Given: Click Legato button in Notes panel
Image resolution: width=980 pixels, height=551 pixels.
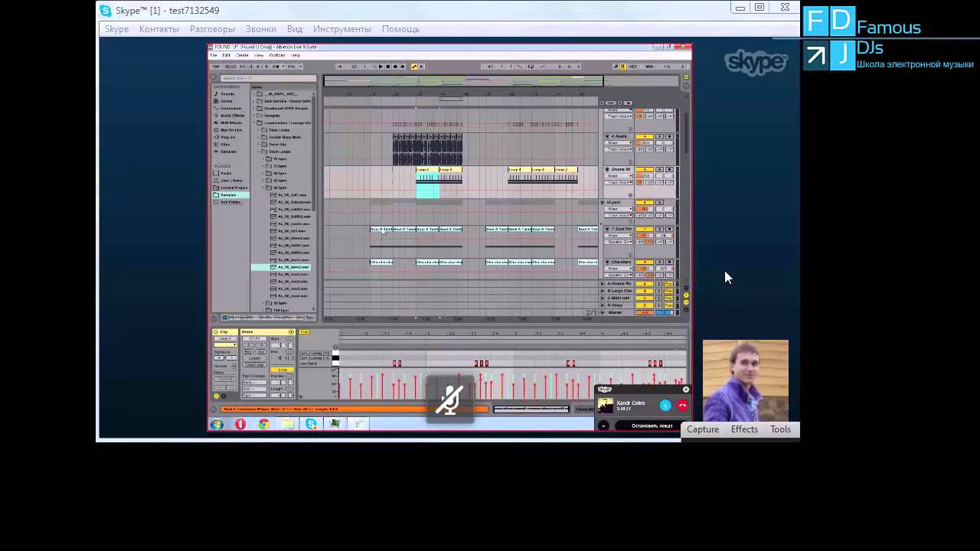Looking at the screenshot, I should (254, 358).
